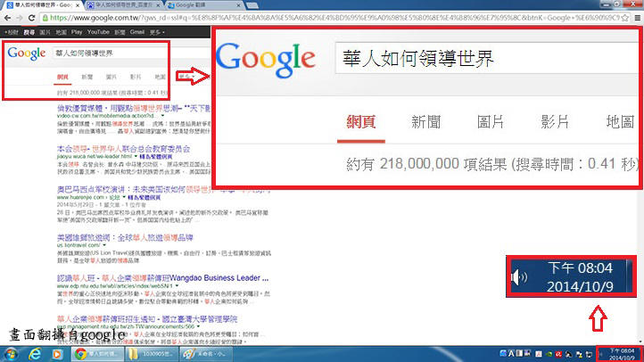Open the 華人企業領導薪傳班招生通知 result

coord(147,319)
